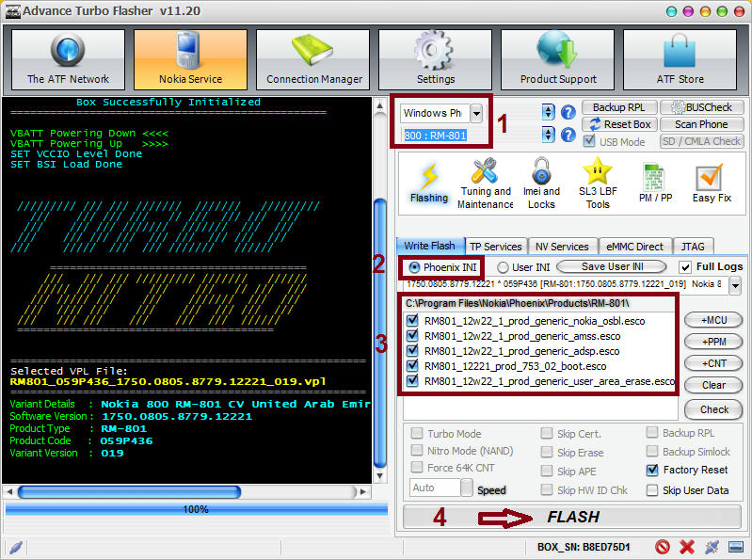Viewport: 752px width, 560px height.
Task: Click the Reset Box button
Action: click(618, 124)
